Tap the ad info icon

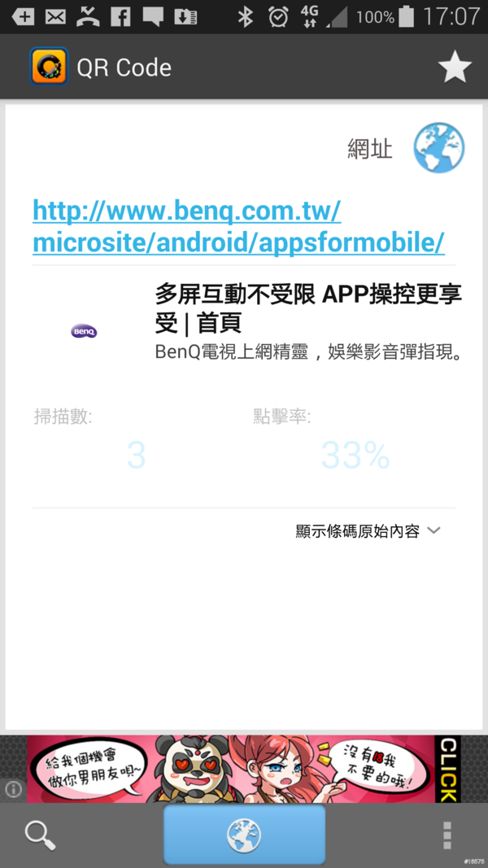[13, 789]
